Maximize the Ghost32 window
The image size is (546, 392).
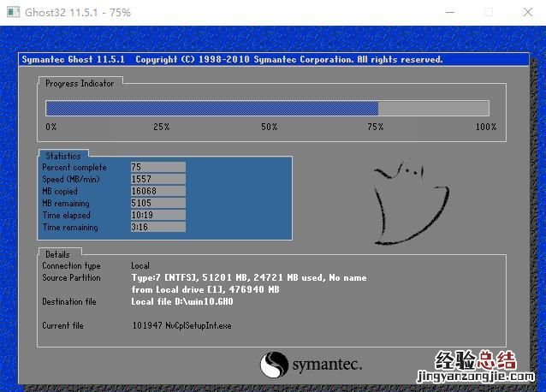tap(489, 12)
